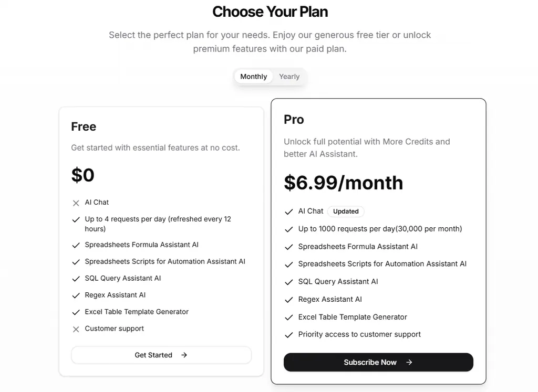Select the Monthly billing option

click(x=253, y=77)
